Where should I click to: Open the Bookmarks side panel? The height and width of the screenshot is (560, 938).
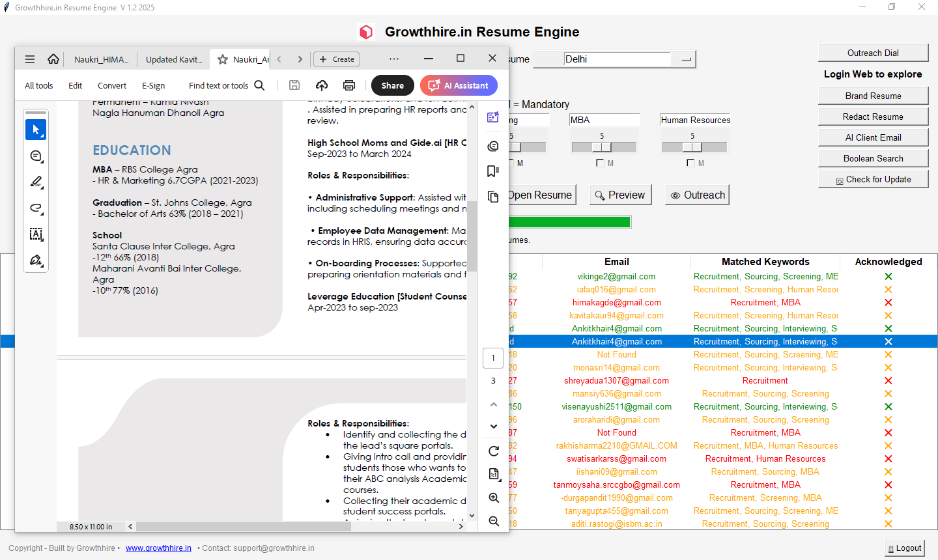click(x=493, y=171)
